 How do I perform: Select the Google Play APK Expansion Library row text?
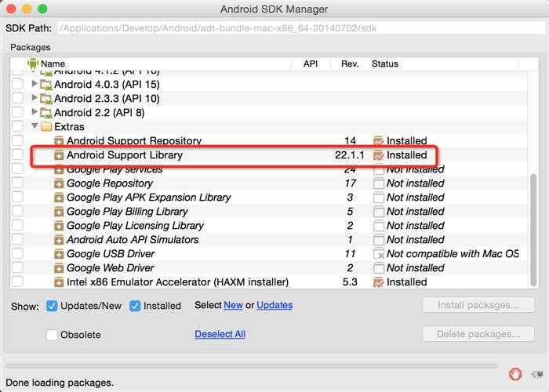(149, 198)
